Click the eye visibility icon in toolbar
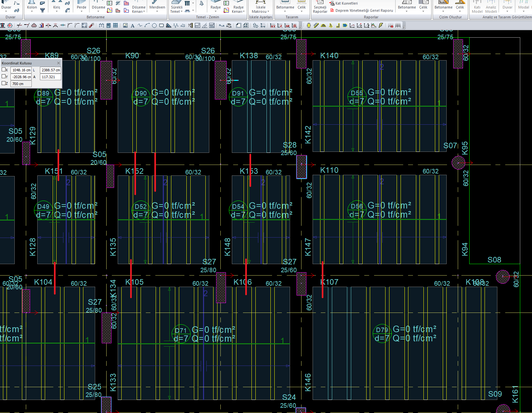 click(229, 26)
